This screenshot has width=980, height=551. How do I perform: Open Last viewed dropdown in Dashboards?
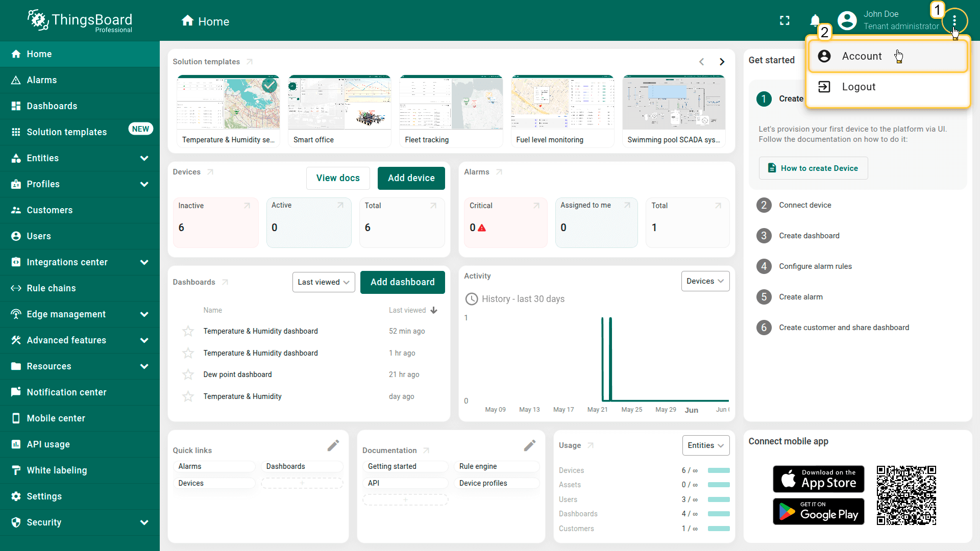click(x=323, y=282)
